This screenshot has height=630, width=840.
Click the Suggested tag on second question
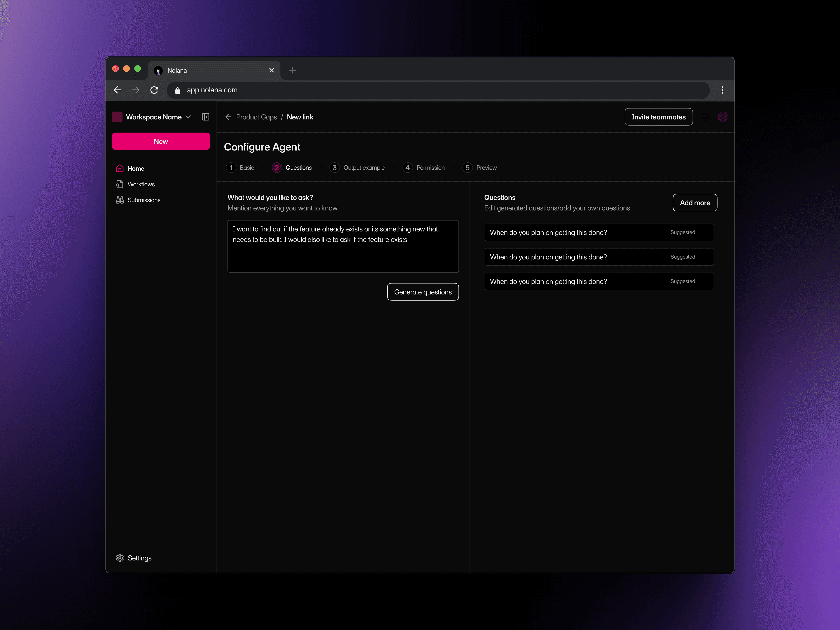click(x=682, y=257)
